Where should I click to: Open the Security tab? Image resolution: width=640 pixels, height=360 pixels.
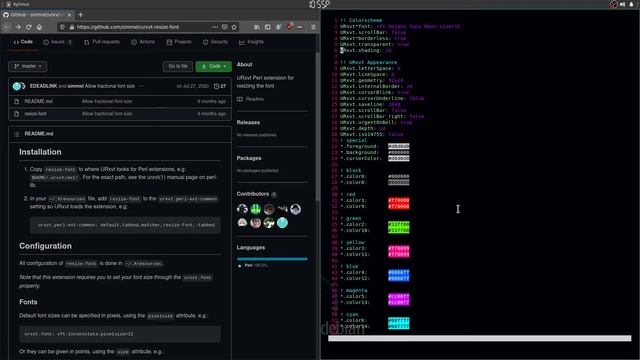click(216, 42)
